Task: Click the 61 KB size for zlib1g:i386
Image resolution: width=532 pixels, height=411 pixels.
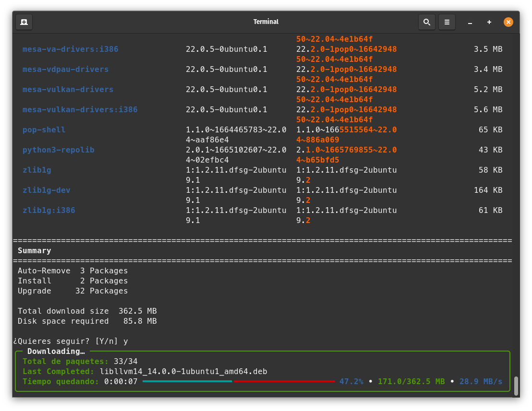Action: tap(490, 211)
